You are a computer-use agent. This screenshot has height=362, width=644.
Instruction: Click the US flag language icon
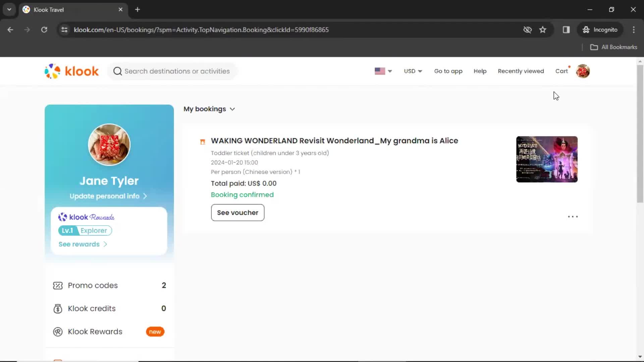point(379,71)
